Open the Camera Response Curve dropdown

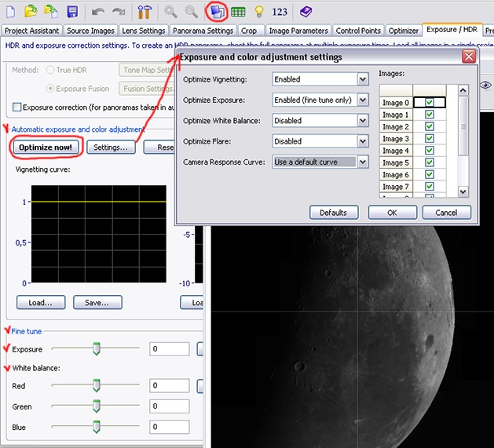point(362,162)
